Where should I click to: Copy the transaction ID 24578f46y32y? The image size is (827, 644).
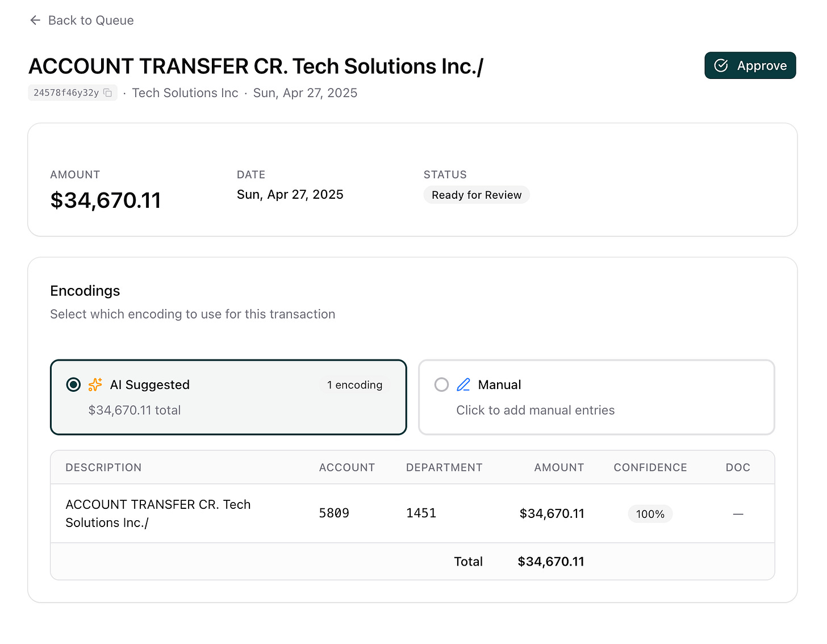(108, 93)
